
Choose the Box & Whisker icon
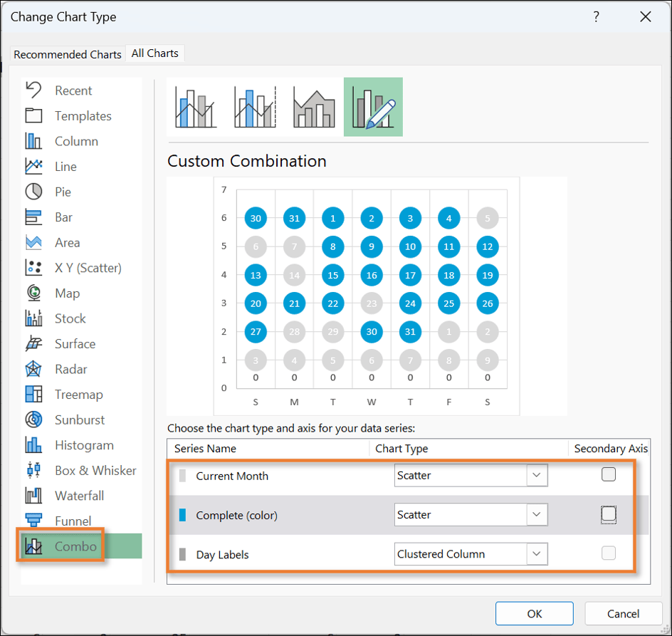click(x=33, y=470)
